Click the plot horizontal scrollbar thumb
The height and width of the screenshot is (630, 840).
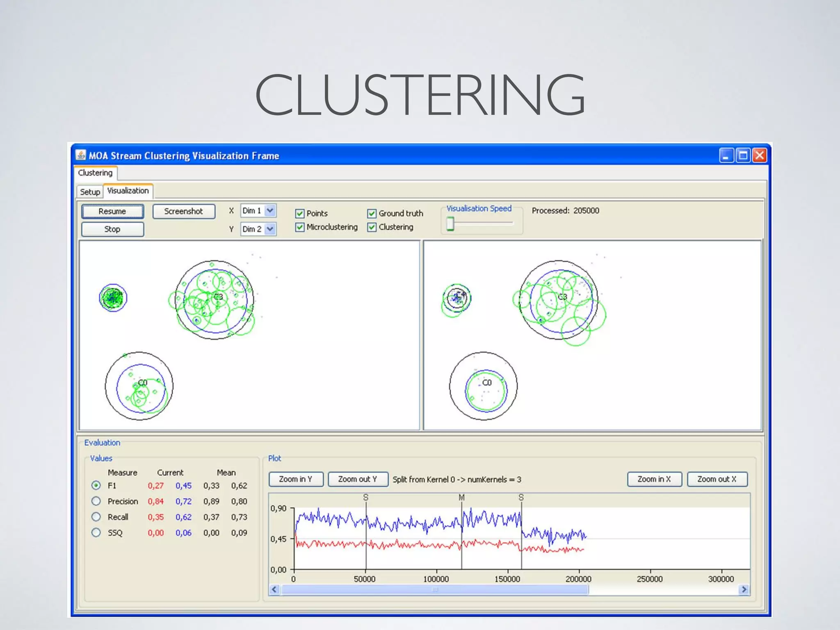(435, 589)
